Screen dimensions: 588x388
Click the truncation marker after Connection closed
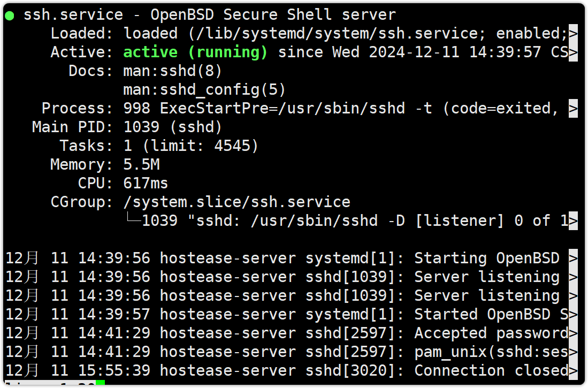tap(573, 370)
